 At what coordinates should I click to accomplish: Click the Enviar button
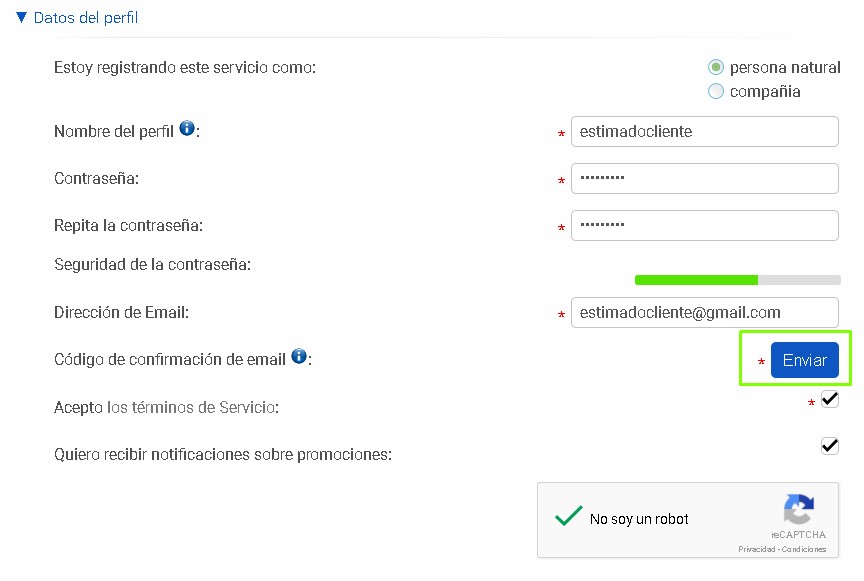tap(804, 360)
